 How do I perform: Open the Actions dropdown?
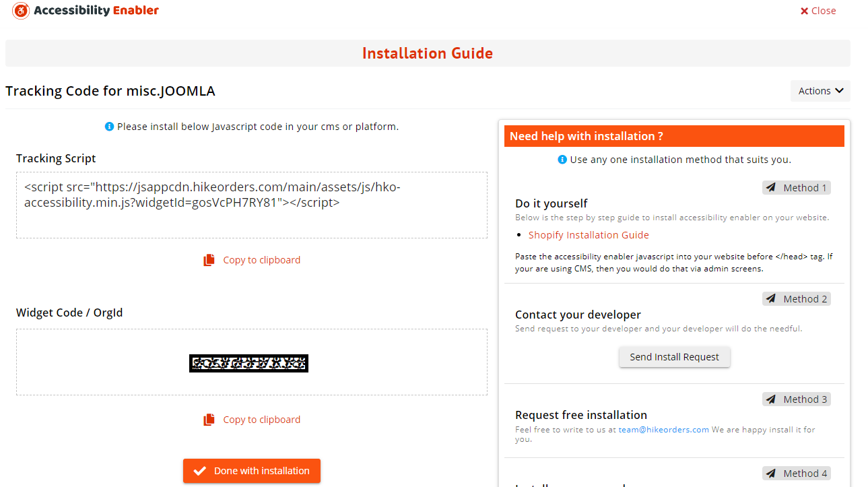click(820, 91)
